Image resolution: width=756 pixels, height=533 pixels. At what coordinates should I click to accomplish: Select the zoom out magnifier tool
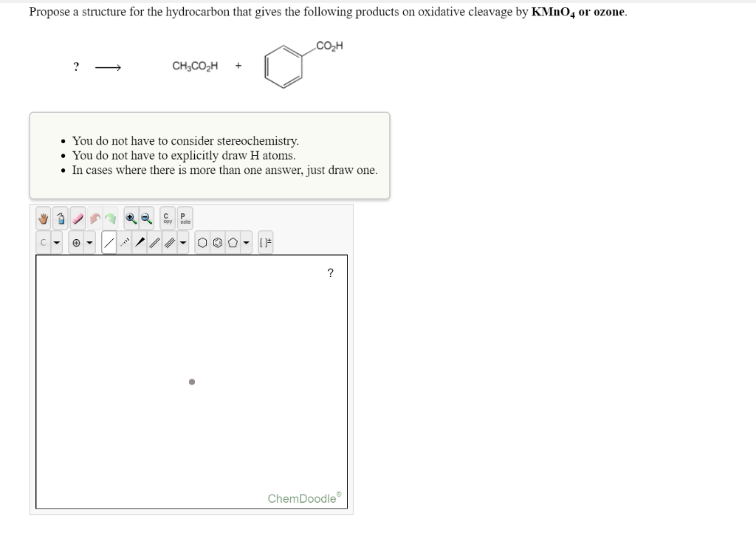point(146,218)
